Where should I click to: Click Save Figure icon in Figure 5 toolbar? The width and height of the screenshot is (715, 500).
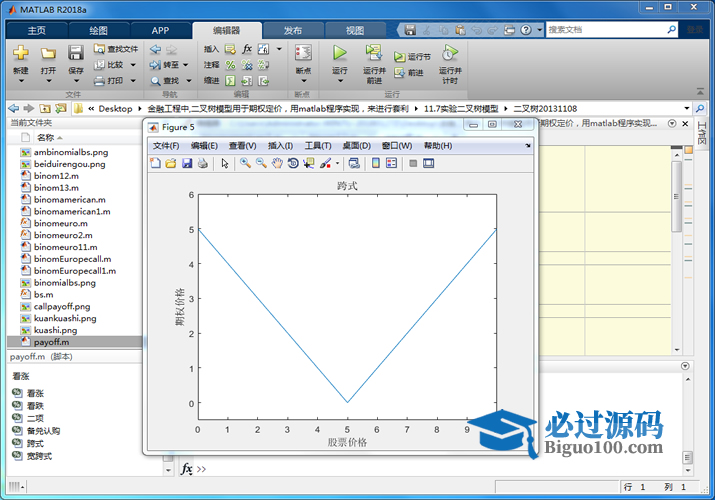pyautogui.click(x=187, y=163)
